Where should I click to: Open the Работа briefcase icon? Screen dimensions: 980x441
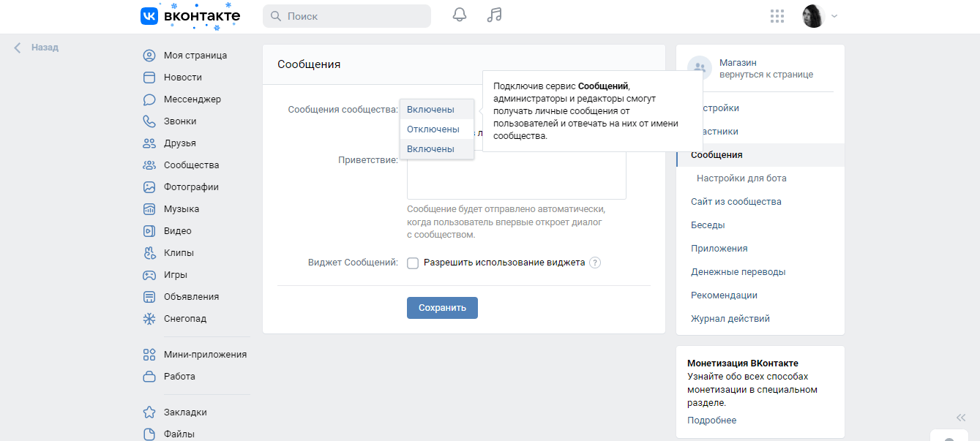(x=149, y=377)
